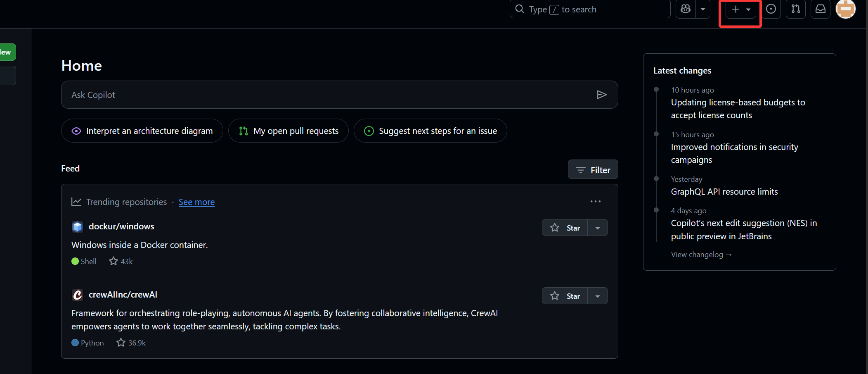Expand the list dropdown beside crewAI Star
Image resolution: width=868 pixels, height=374 pixels.
coord(597,296)
